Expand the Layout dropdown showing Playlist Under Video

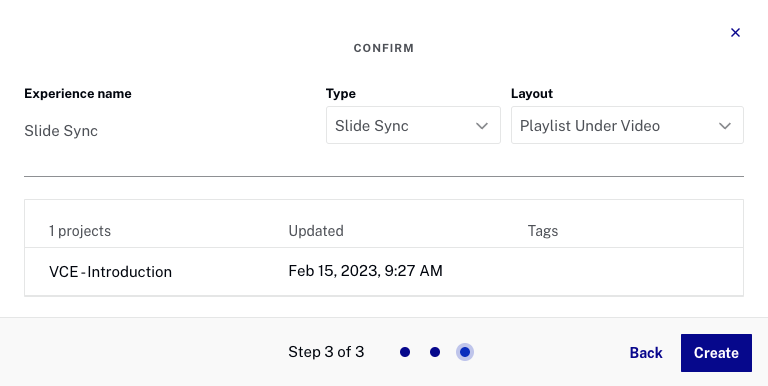click(x=627, y=125)
